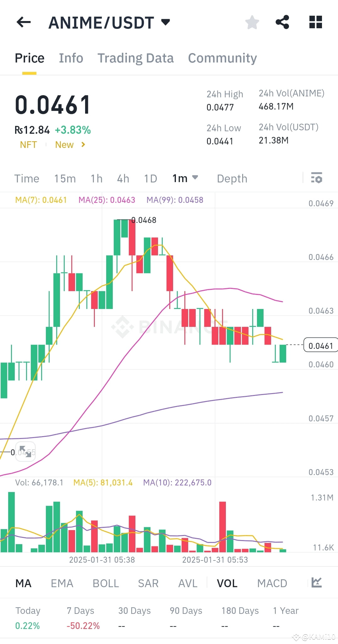Image resolution: width=338 pixels, height=644 pixels.
Task: Toggle the BOLL indicator
Action: pyautogui.click(x=106, y=583)
